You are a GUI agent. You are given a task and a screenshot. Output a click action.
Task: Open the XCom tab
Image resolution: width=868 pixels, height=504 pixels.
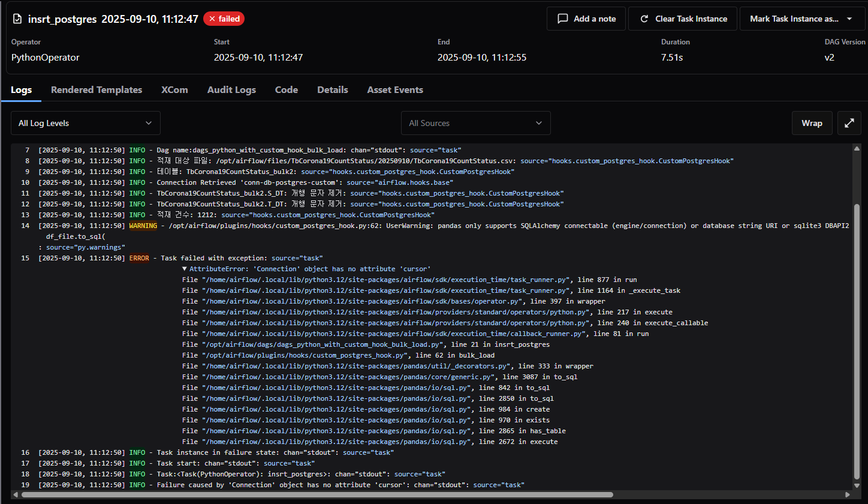(174, 89)
